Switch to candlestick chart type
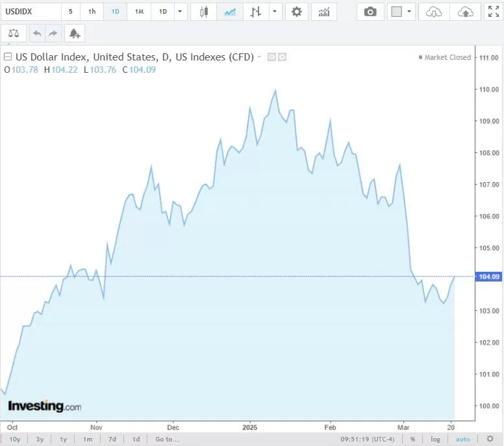Screen dimensions: 504x446 coord(205,12)
